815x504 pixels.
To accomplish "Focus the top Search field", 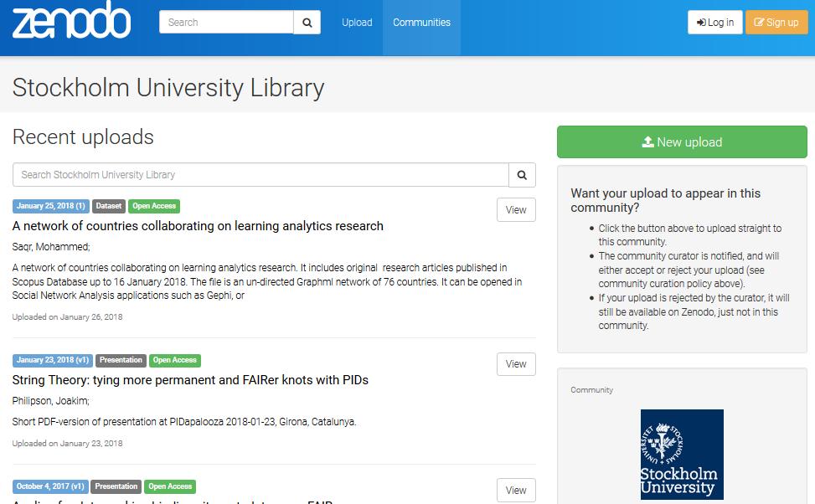I will (226, 23).
